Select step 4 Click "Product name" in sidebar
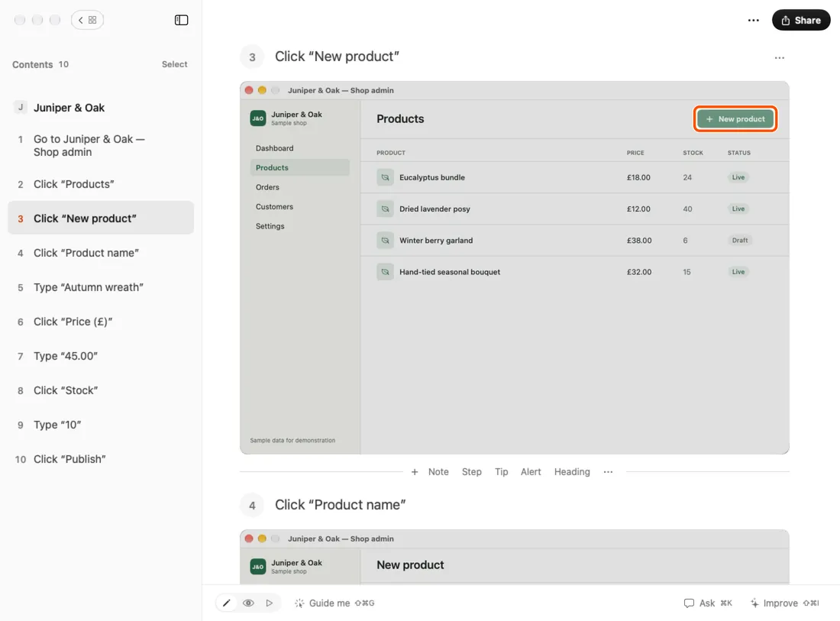 (101, 253)
